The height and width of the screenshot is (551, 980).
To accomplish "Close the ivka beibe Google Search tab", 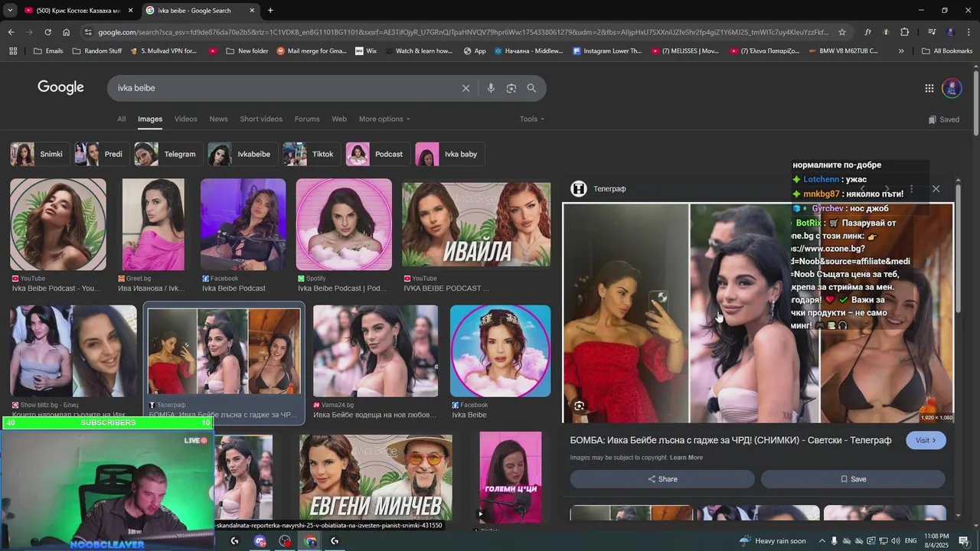I will [x=252, y=11].
